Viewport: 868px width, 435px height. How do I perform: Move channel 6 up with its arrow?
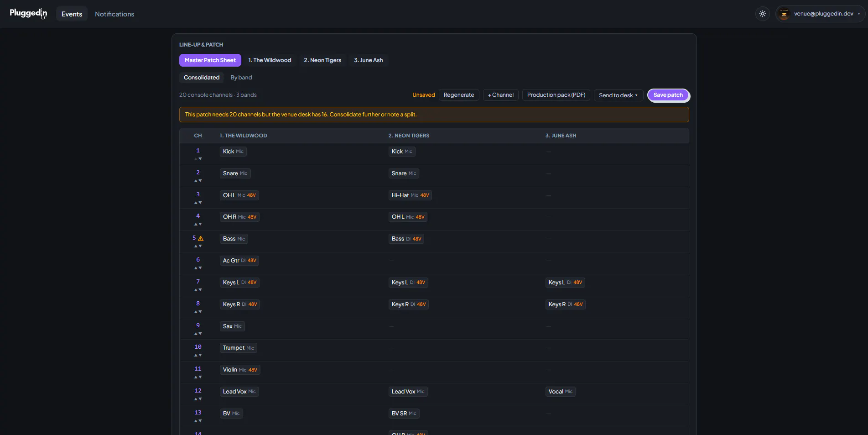click(196, 268)
